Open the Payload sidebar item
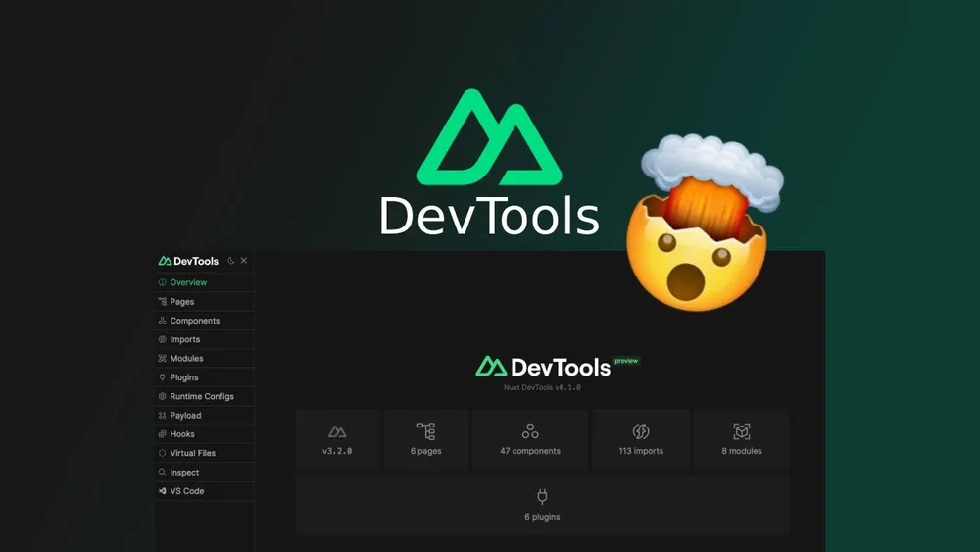 click(185, 416)
